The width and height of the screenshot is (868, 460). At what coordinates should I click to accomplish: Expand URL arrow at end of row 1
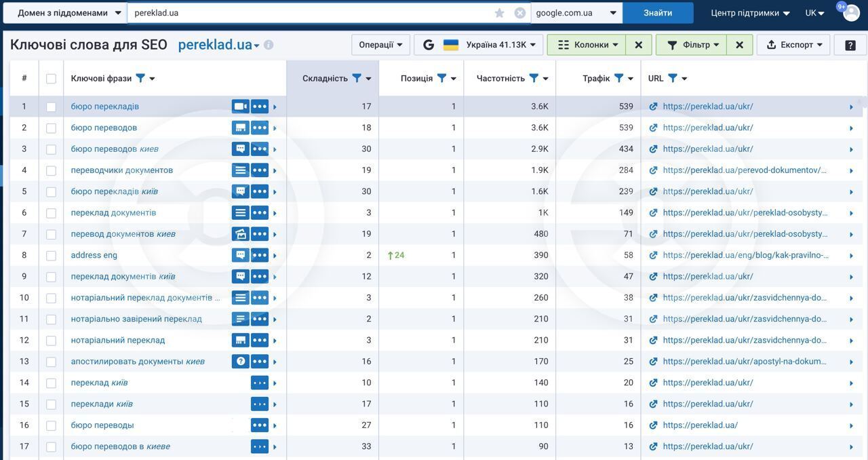[851, 107]
